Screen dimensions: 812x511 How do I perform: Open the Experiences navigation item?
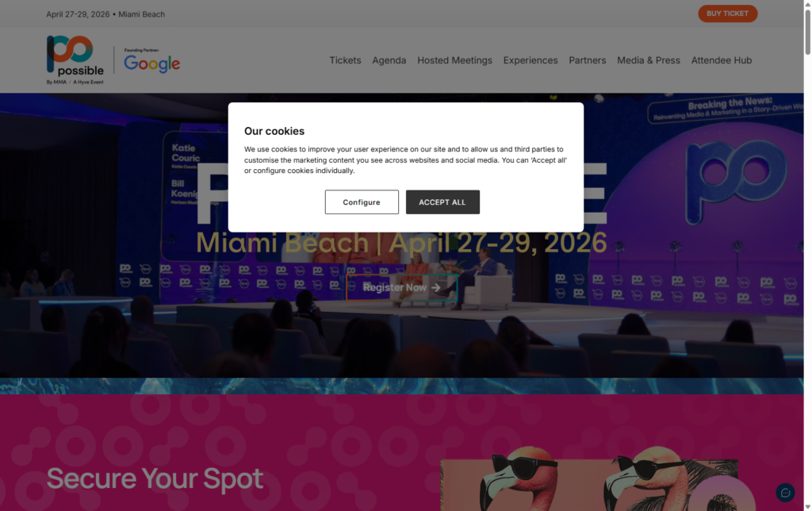click(x=530, y=60)
